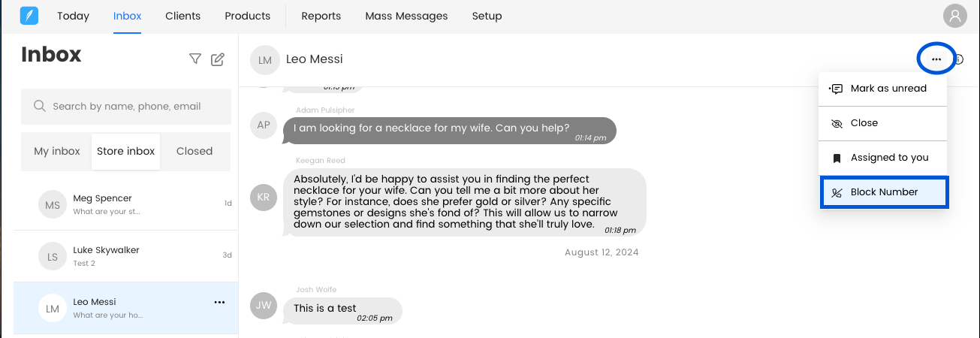This screenshot has width=980, height=338.
Task: Open the user profile avatar icon
Action: 954,16
